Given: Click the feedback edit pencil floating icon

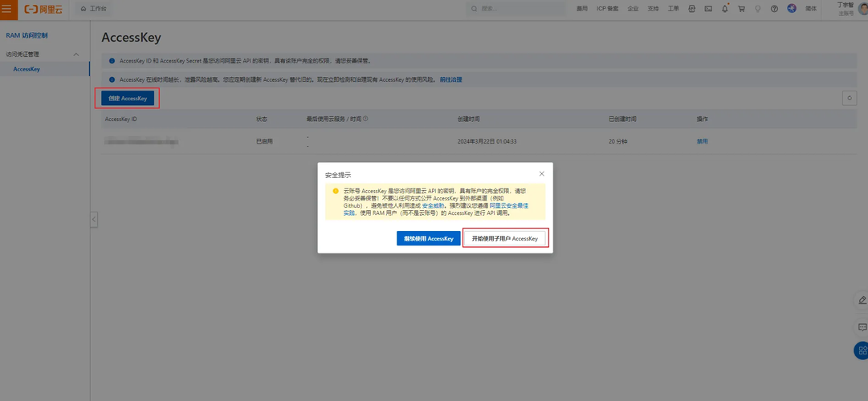Looking at the screenshot, I should 861,300.
